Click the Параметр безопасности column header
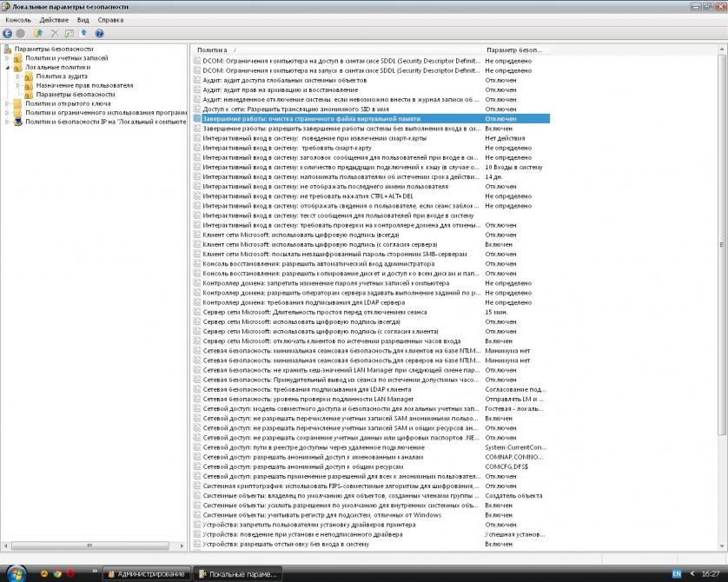Image resolution: width=728 pixels, height=582 pixels. coord(513,50)
